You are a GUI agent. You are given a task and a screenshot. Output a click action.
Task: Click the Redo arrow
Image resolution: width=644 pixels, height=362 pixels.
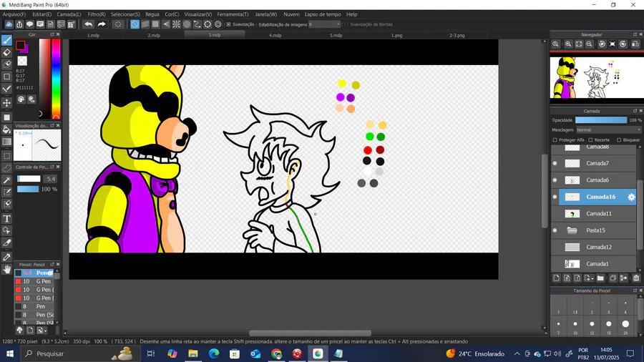pyautogui.click(x=102, y=24)
